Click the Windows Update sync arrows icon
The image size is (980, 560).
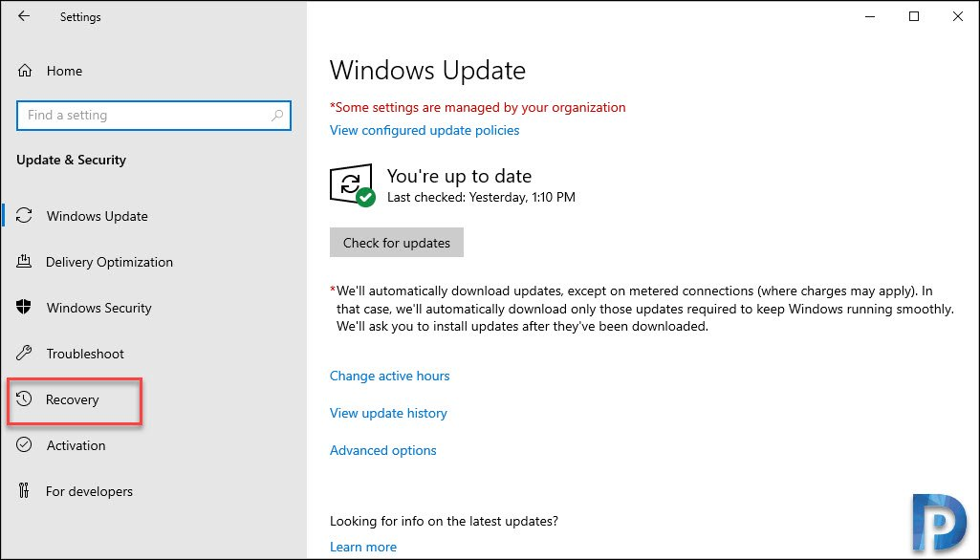24,216
